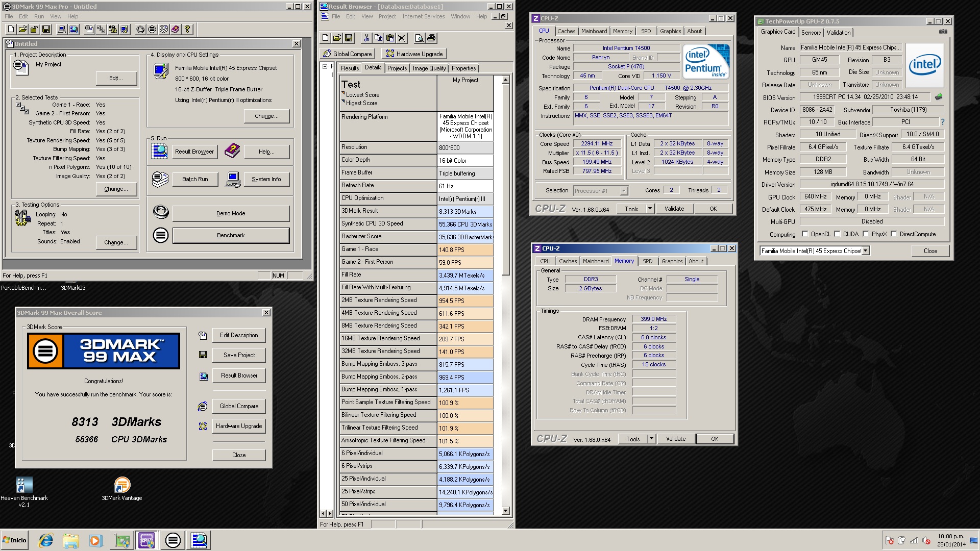Open Tools dropdown arrow in lower CPU-Z

[651, 439]
